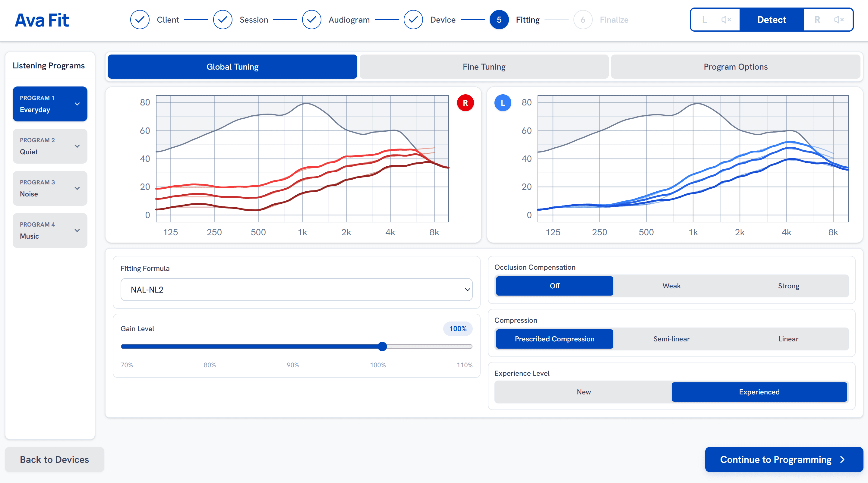The width and height of the screenshot is (868, 483).
Task: Click the Device step checkmark icon
Action: click(x=413, y=20)
